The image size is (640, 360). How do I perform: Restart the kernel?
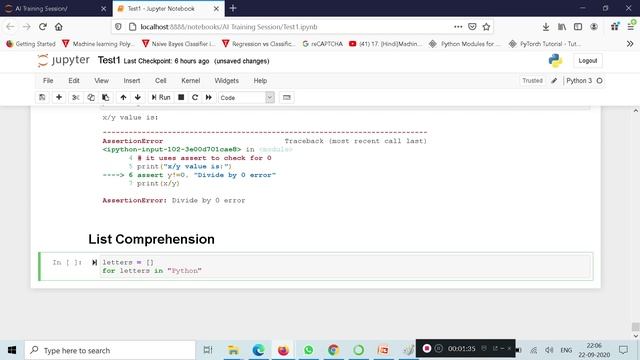195,98
